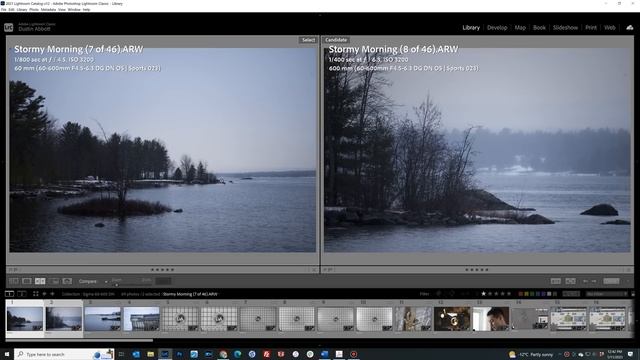Open the File menu
The width and height of the screenshot is (640, 360).
click(x=4, y=9)
